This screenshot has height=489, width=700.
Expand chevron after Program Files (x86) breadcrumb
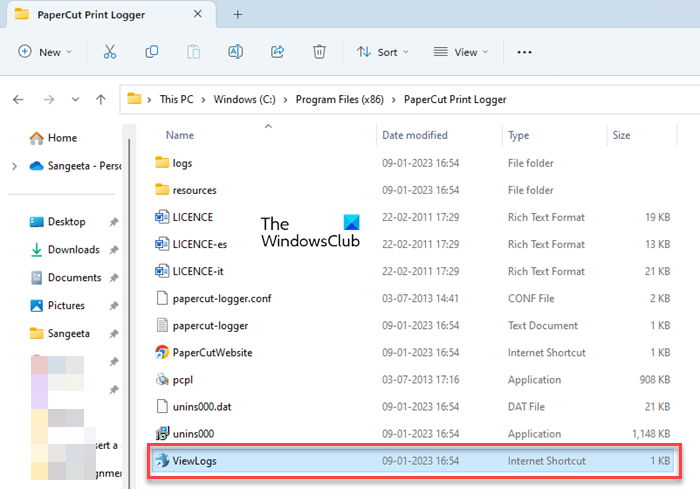(x=394, y=100)
